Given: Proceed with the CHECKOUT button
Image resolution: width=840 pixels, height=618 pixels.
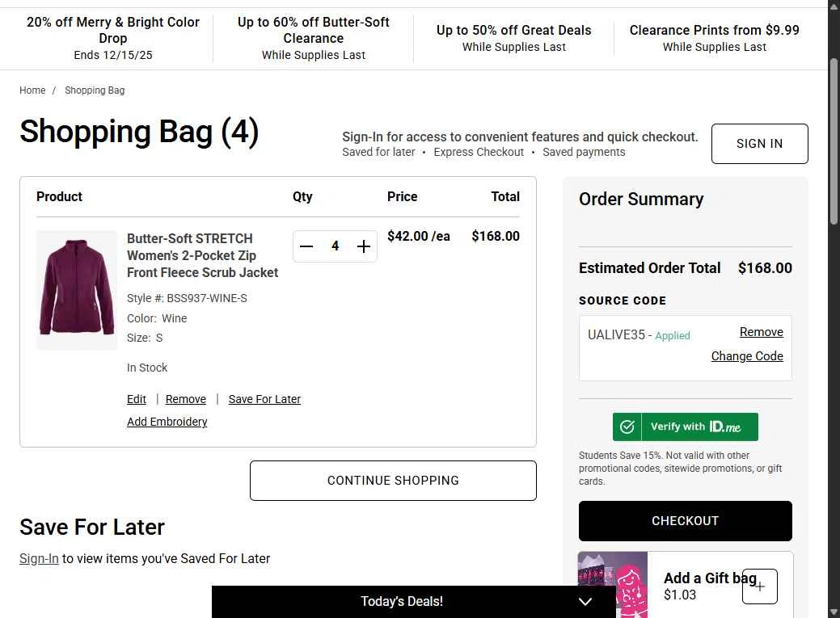Looking at the screenshot, I should [x=685, y=521].
